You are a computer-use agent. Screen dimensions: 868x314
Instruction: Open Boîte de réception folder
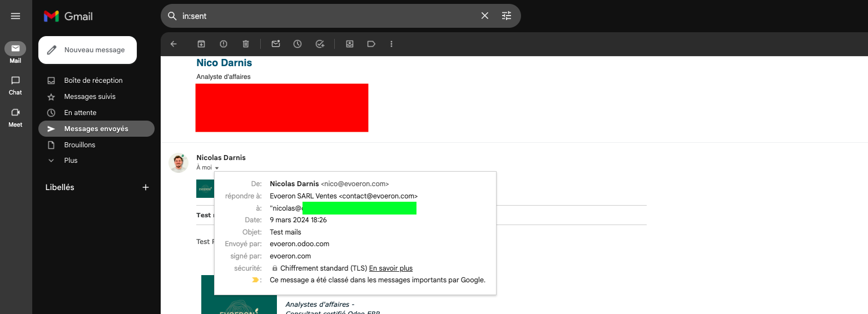tap(93, 81)
